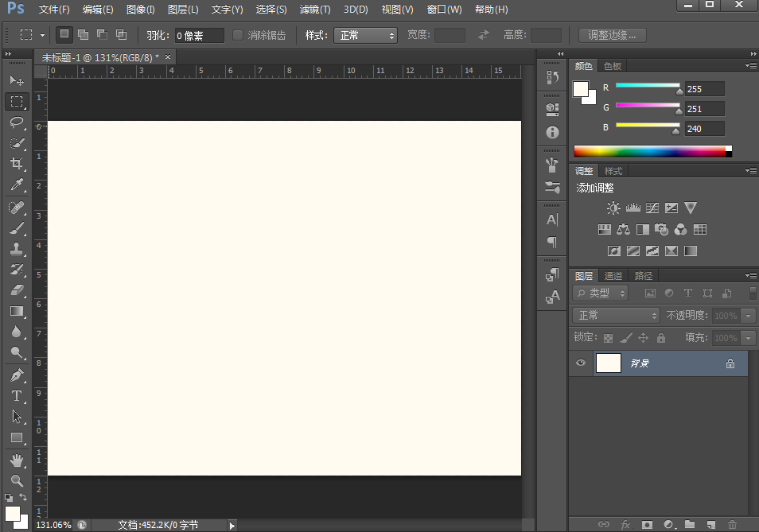The width and height of the screenshot is (759, 532).
Task: Toggle lock all padlock next to 锁定
Action: pos(661,338)
